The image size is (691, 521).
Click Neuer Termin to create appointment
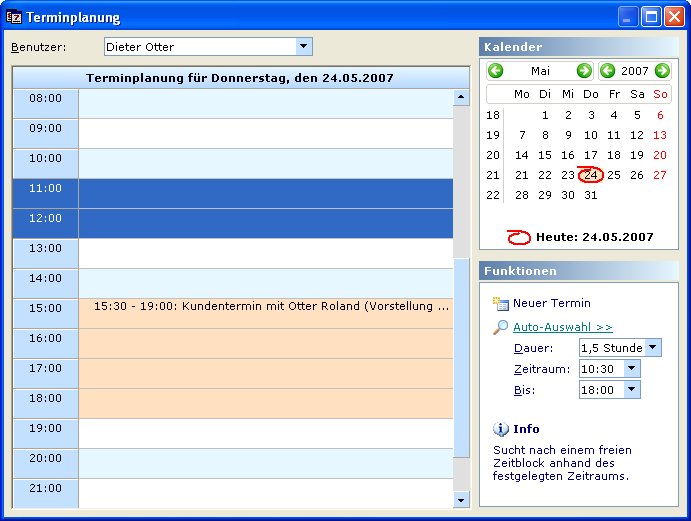[x=551, y=303]
